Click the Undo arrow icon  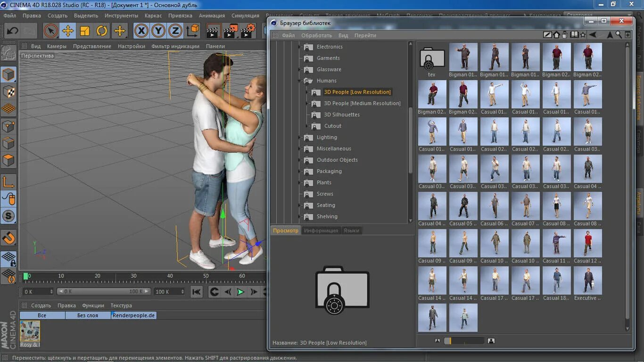[x=12, y=31]
